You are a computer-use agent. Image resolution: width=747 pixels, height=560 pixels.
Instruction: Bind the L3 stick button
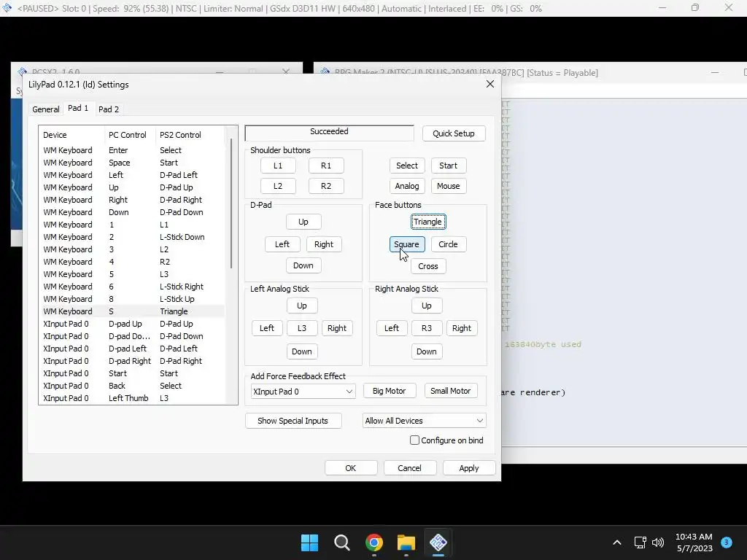(302, 328)
